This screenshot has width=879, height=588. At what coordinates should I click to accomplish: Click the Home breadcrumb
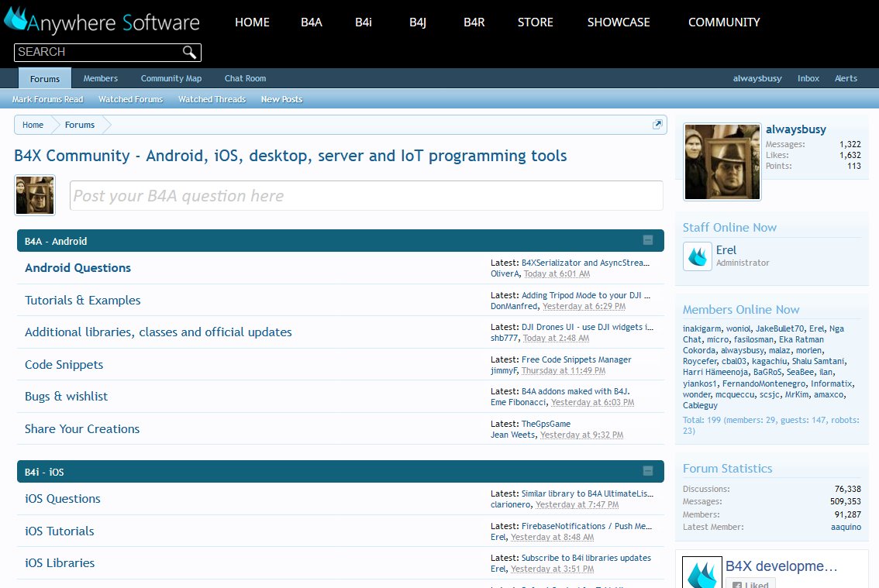pos(33,125)
